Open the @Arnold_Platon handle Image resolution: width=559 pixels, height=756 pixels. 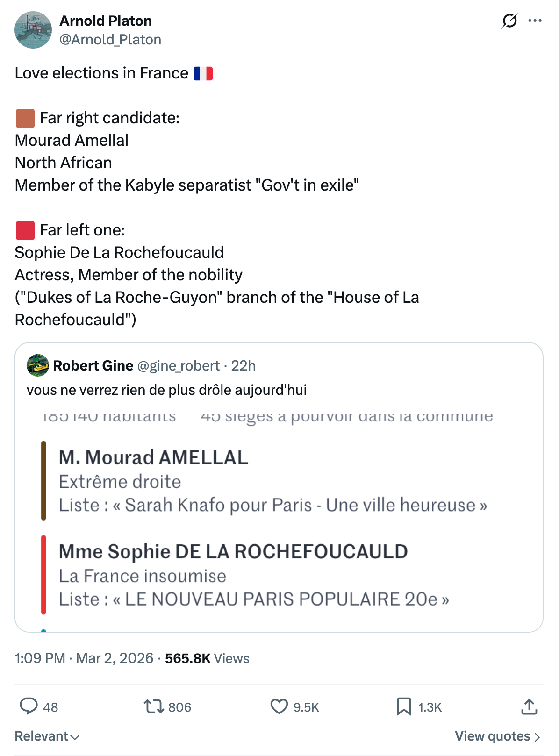pyautogui.click(x=110, y=40)
